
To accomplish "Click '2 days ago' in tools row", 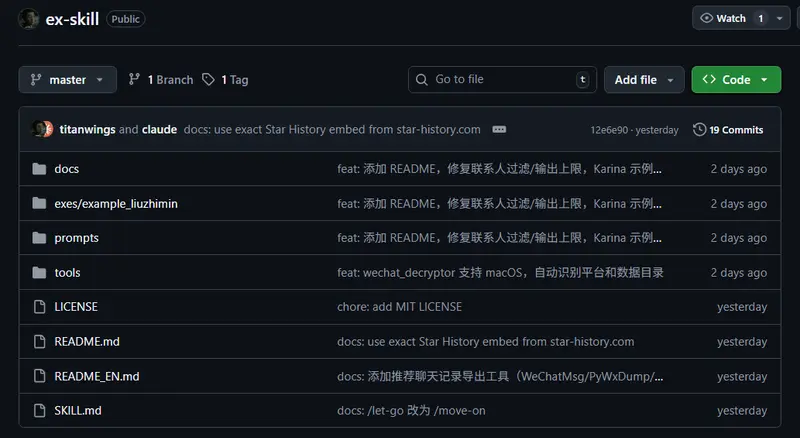I will click(x=739, y=273).
